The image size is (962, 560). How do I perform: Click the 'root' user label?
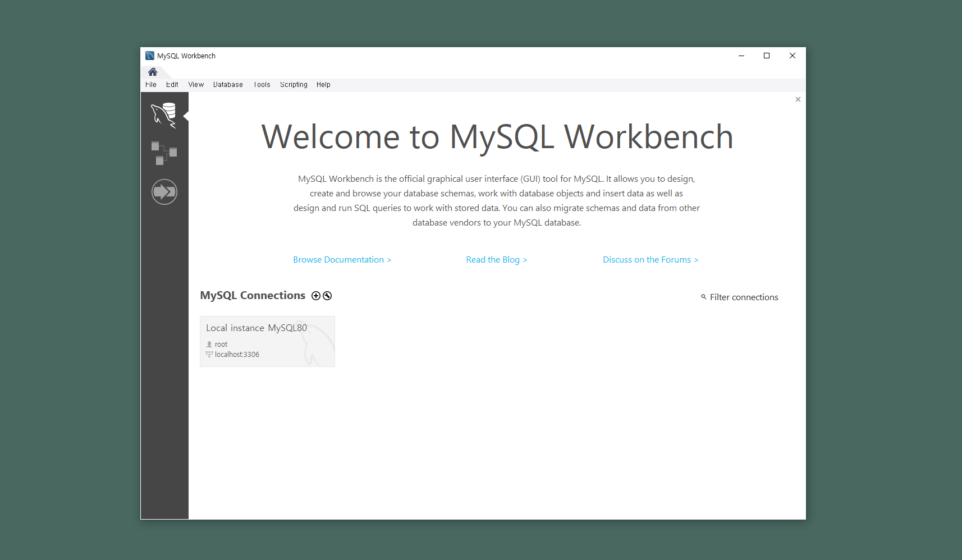(221, 345)
